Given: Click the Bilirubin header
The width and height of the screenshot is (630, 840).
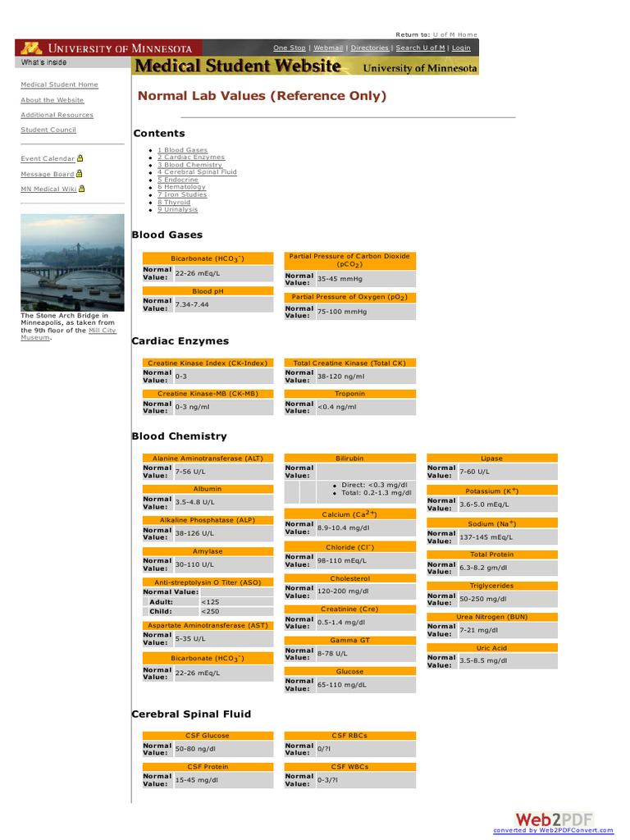Looking at the screenshot, I should (349, 458).
